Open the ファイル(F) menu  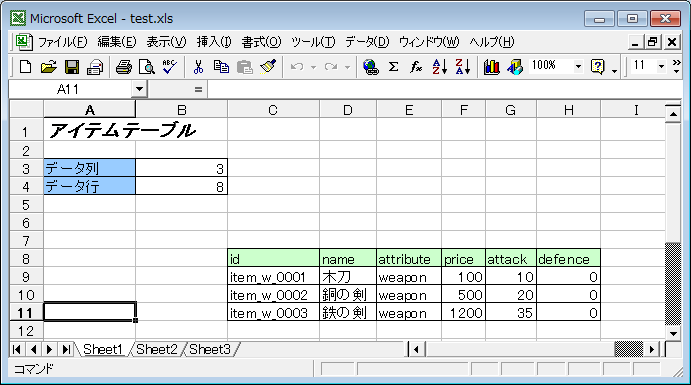click(63, 42)
